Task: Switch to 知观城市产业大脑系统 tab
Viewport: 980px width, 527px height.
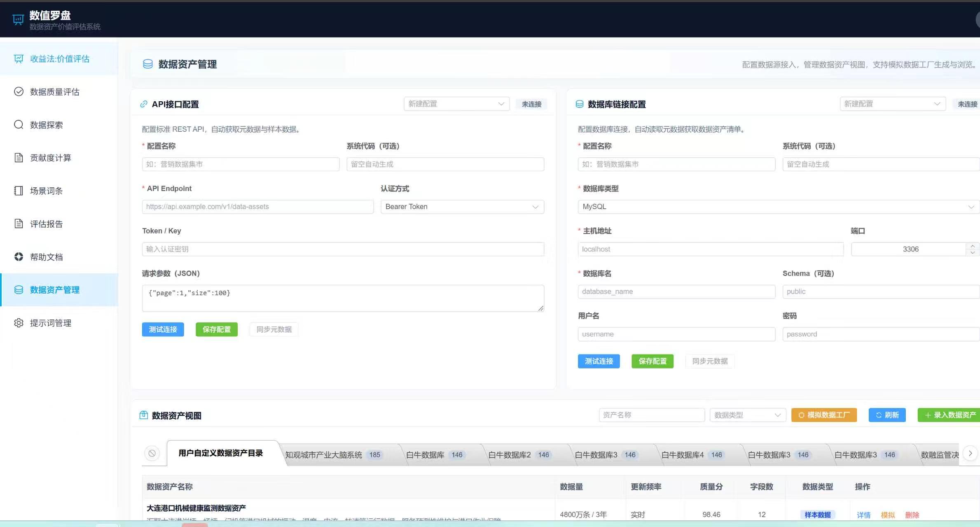Action: coord(334,455)
